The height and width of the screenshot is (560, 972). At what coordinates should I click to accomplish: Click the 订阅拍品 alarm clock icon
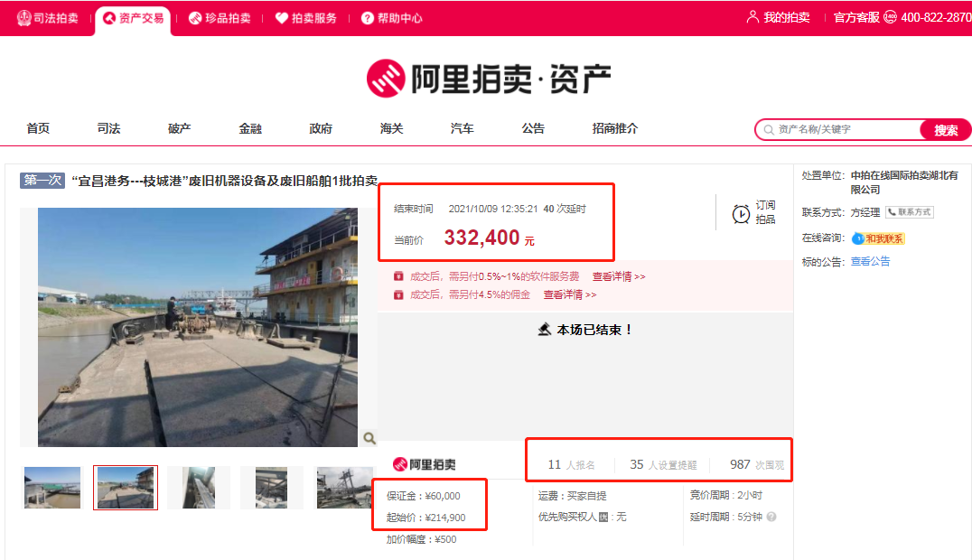pyautogui.click(x=741, y=214)
